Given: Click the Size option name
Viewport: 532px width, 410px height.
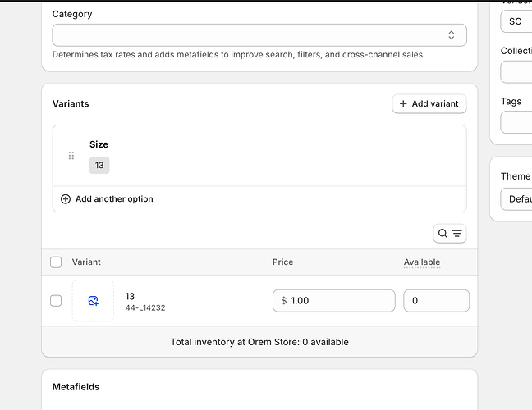Looking at the screenshot, I should (x=99, y=144).
